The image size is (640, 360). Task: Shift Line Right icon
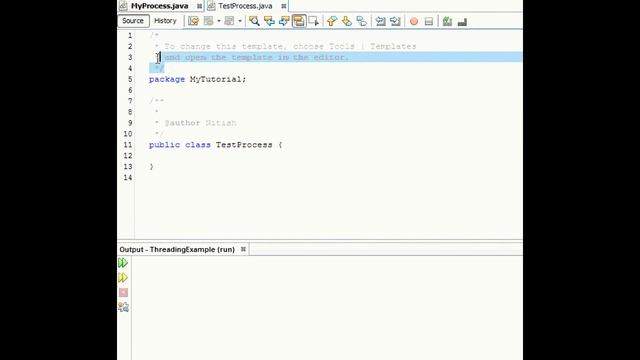click(395, 21)
